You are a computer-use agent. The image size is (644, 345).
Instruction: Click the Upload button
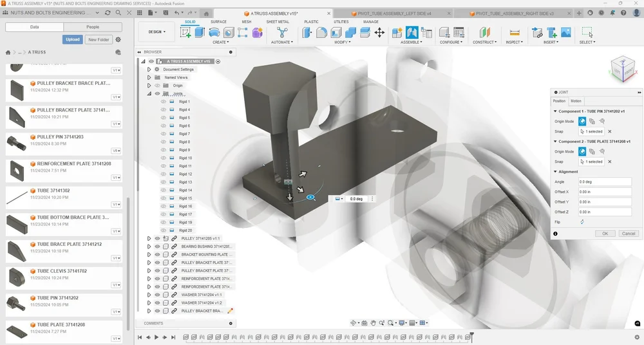pos(73,39)
